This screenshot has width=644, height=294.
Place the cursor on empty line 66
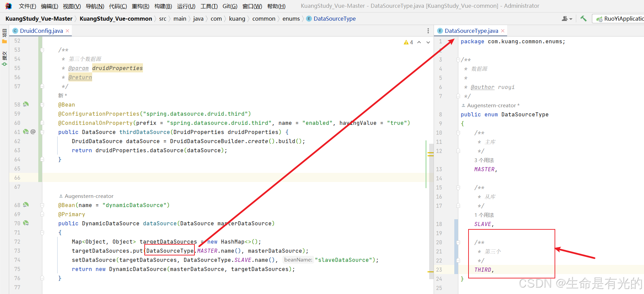[x=234, y=178]
